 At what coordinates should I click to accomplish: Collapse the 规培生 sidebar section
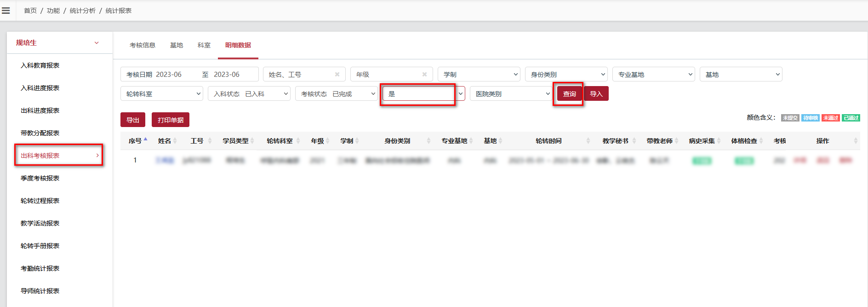coord(97,43)
